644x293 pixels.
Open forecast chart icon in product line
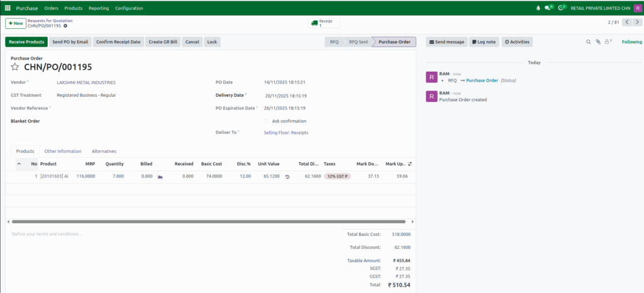click(x=160, y=177)
